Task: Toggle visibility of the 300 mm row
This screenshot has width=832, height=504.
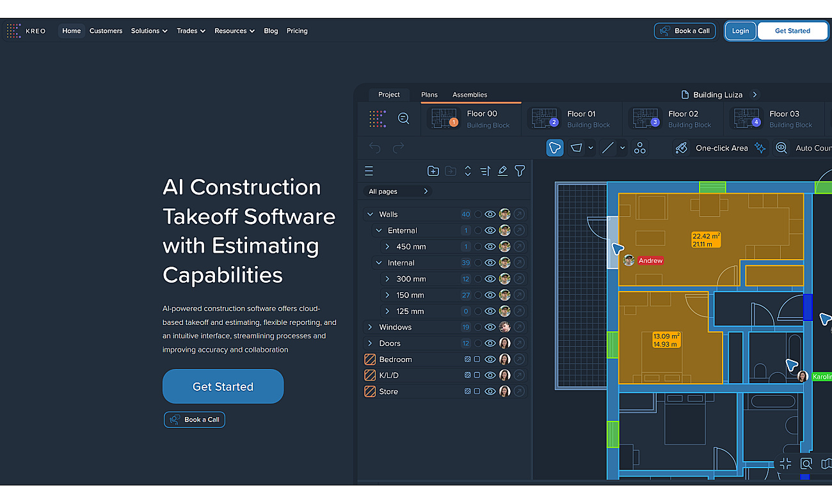Action: pyautogui.click(x=490, y=279)
